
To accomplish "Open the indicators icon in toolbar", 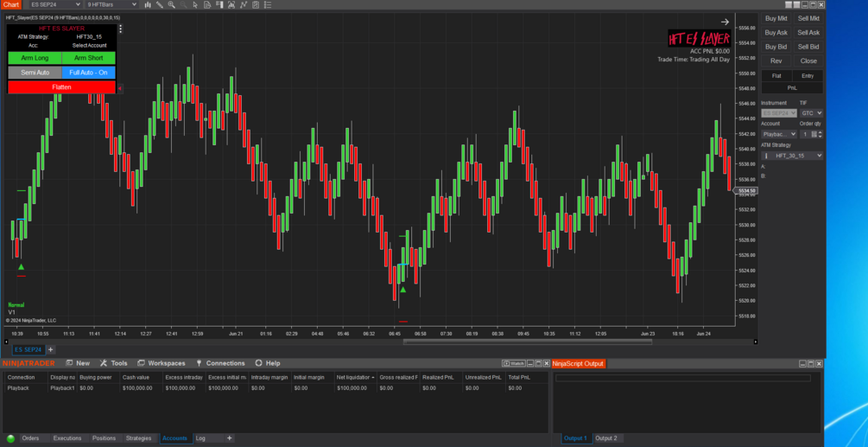I will click(x=231, y=5).
